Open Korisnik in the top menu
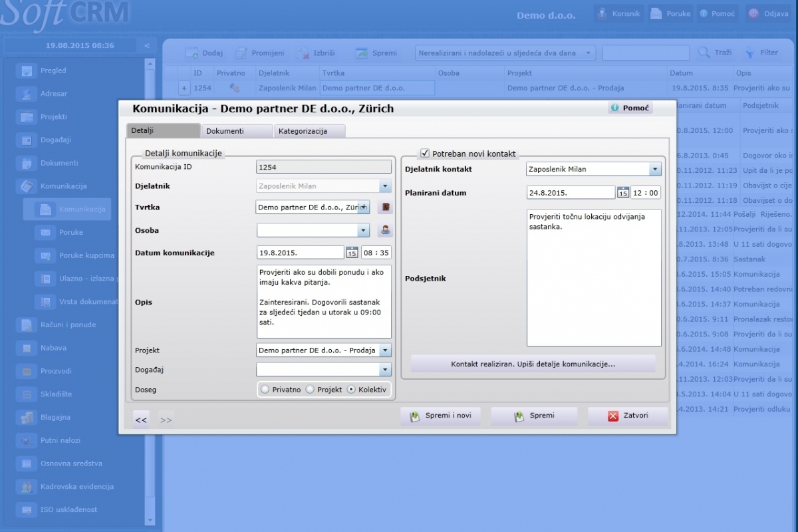The width and height of the screenshot is (798, 532). pos(618,14)
